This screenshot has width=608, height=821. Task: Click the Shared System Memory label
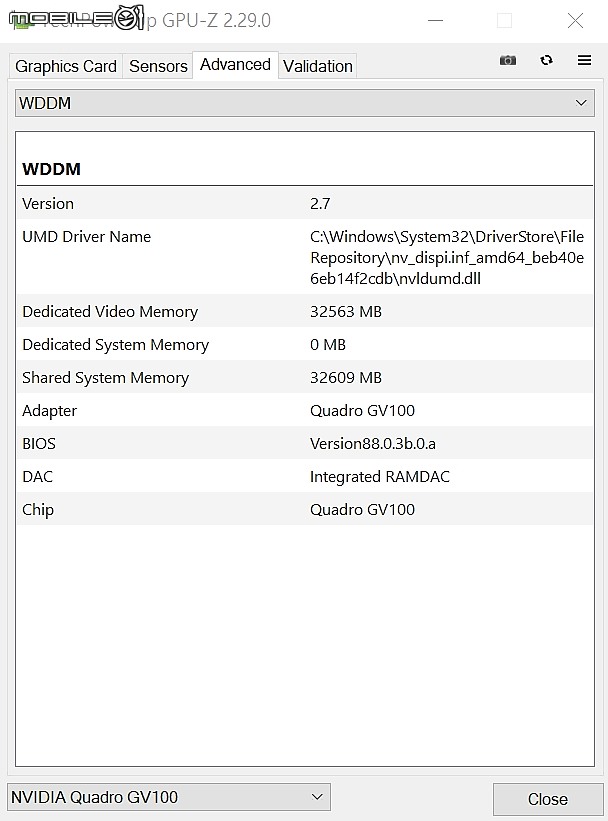tap(105, 378)
